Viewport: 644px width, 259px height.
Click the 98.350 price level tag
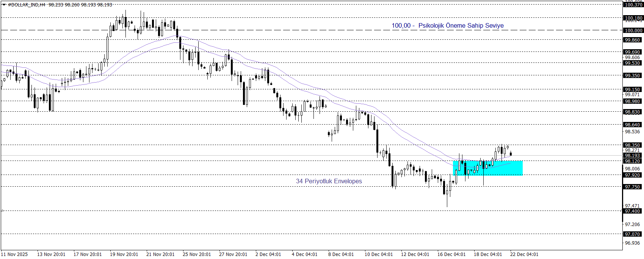click(x=633, y=145)
